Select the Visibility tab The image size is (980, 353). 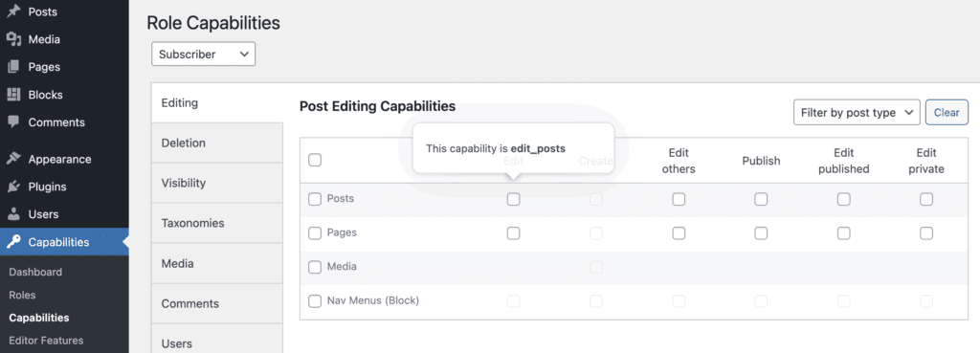click(x=217, y=183)
